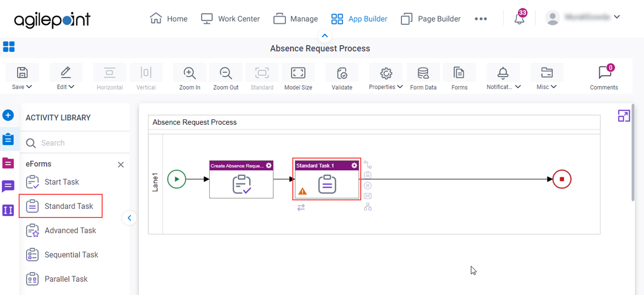644x295 pixels.
Task: Expand the Properties dropdown arrow
Action: point(400,87)
